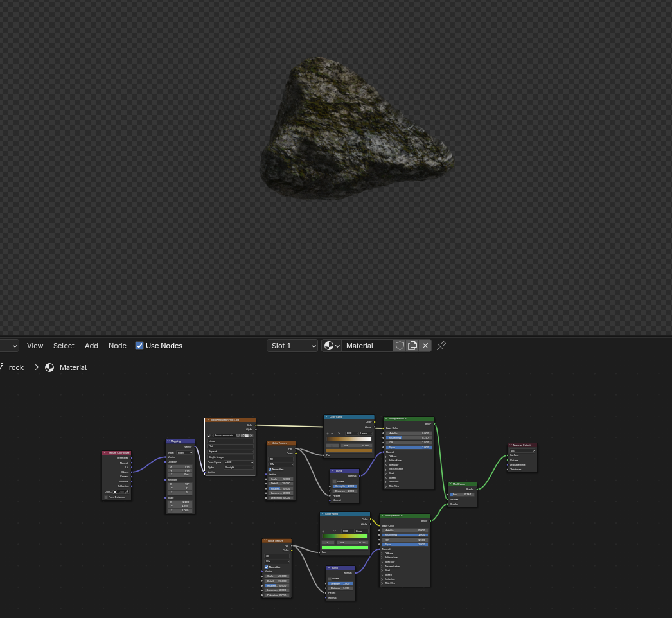672x618 pixels.
Task: Open the material browse sphere icon
Action: pyautogui.click(x=332, y=346)
